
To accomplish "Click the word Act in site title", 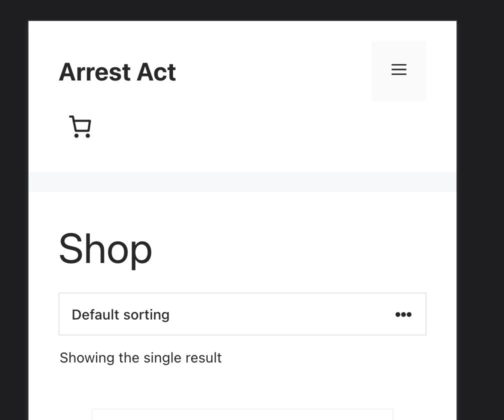I will click(156, 72).
